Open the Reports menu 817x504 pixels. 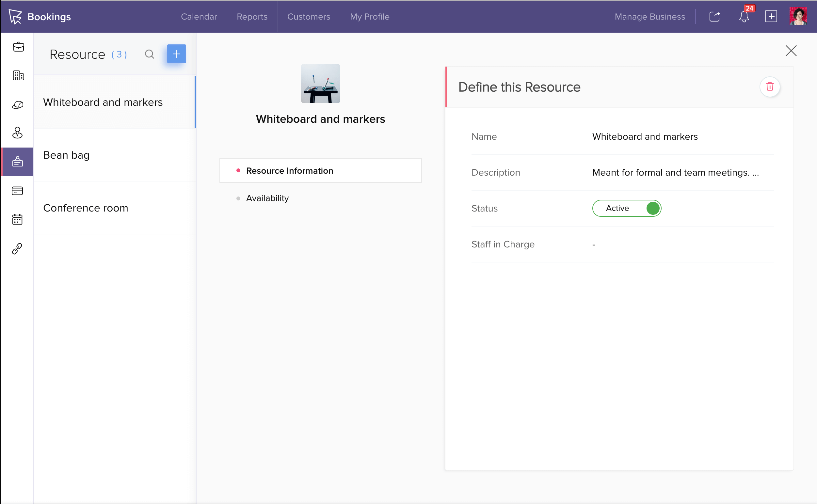click(x=252, y=17)
